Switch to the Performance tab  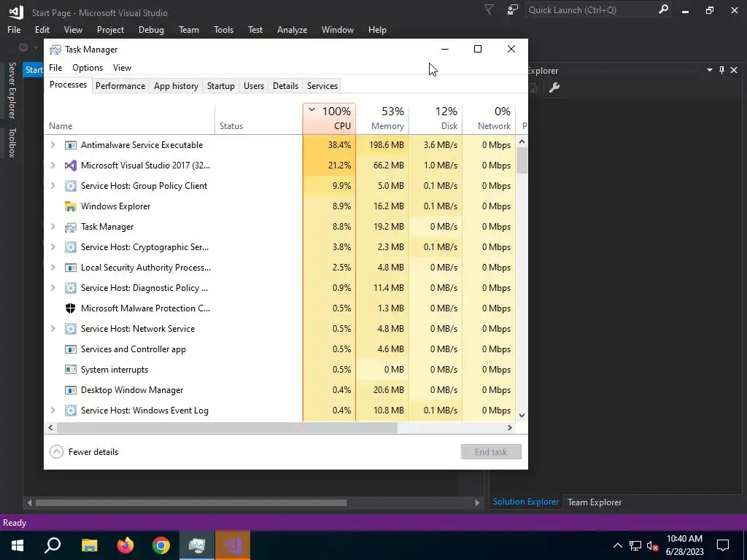tap(120, 86)
